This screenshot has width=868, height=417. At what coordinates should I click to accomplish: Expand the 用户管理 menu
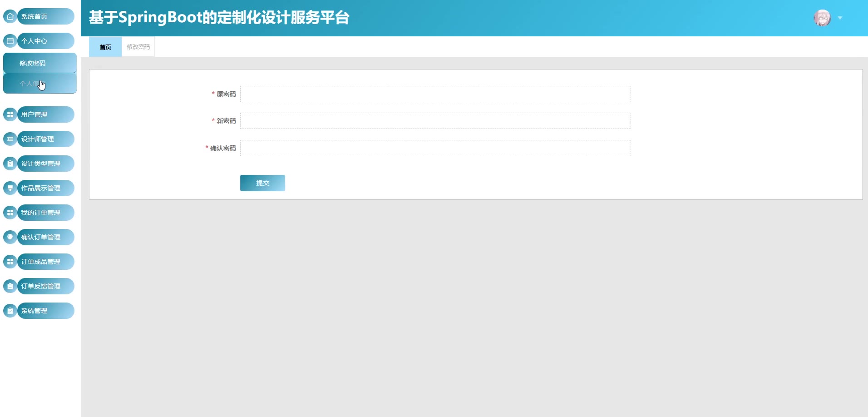tap(45, 114)
